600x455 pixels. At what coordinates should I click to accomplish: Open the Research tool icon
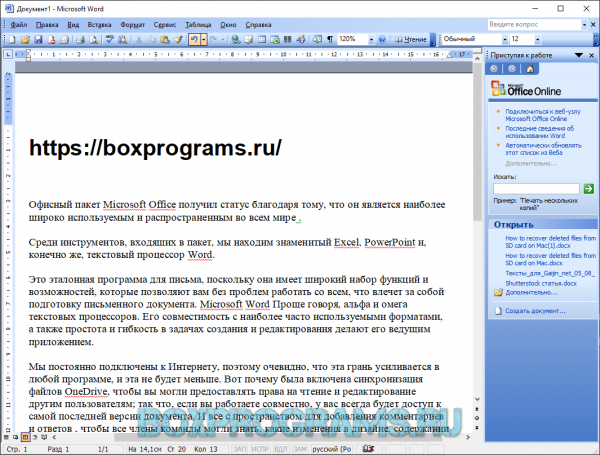[123, 39]
